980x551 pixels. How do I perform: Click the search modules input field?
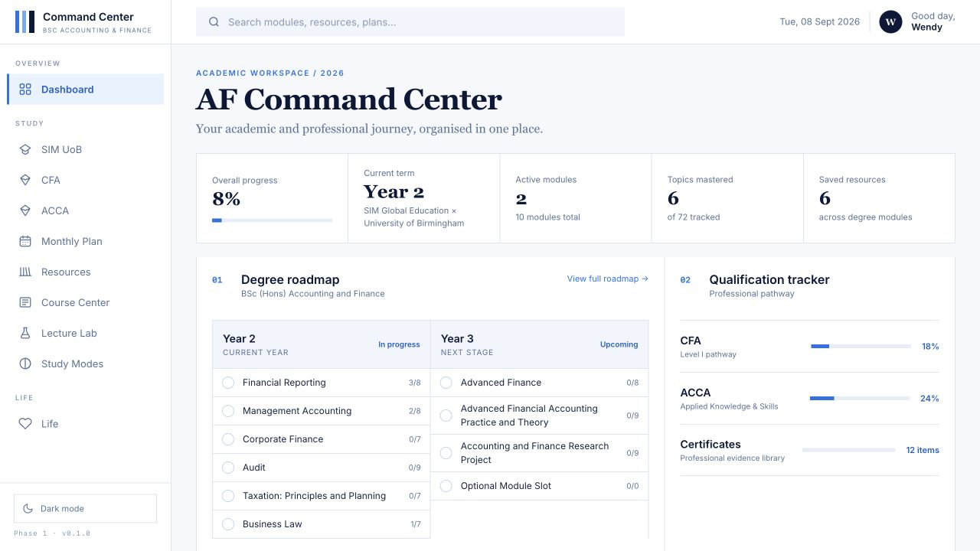(x=410, y=22)
